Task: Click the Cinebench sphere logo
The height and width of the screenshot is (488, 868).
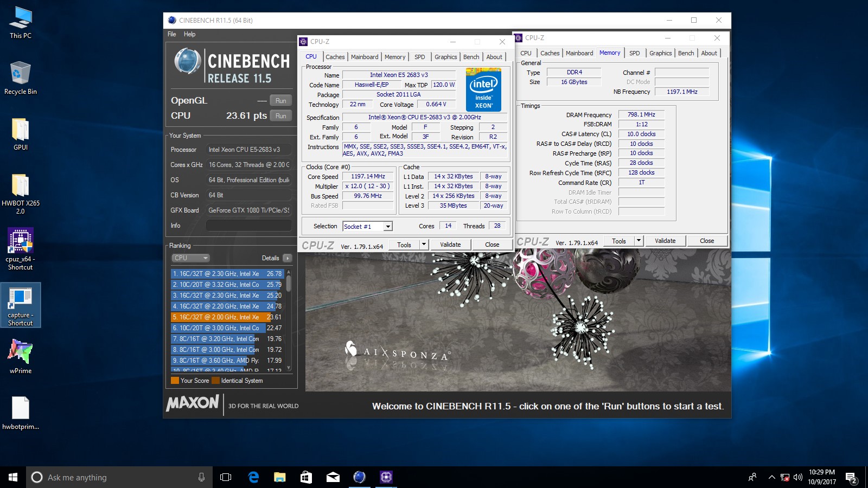Action: [188, 61]
